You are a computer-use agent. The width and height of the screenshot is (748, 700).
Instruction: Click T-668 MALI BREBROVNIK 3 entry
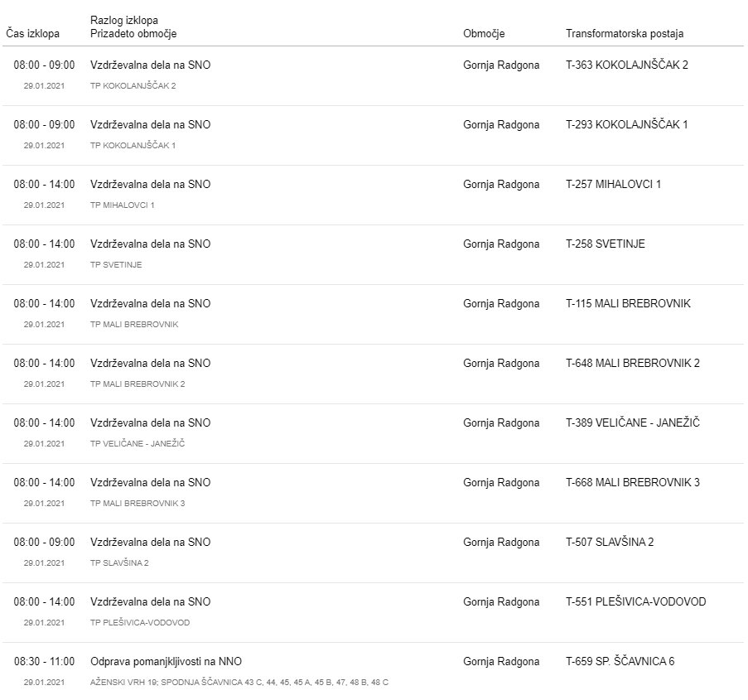tap(632, 482)
